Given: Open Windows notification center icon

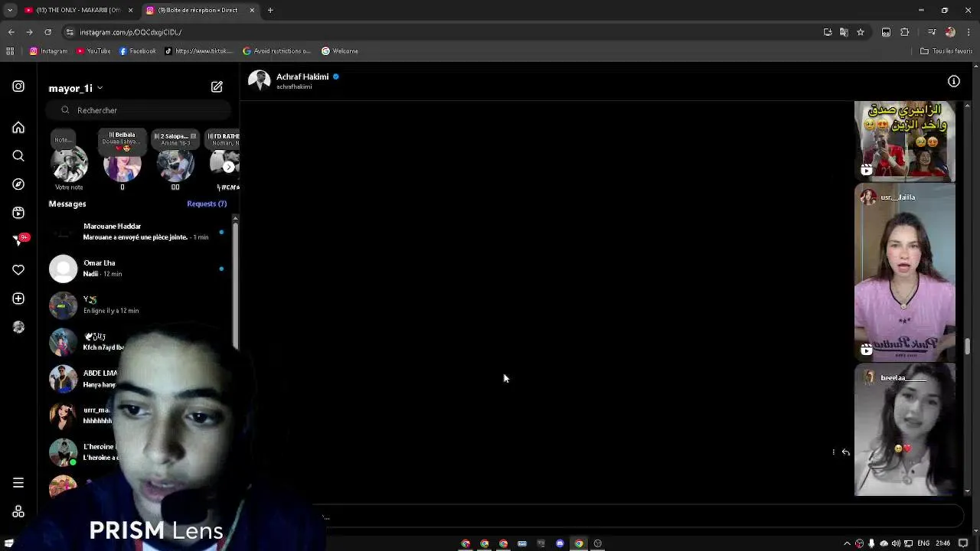Looking at the screenshot, I should pyautogui.click(x=963, y=543).
